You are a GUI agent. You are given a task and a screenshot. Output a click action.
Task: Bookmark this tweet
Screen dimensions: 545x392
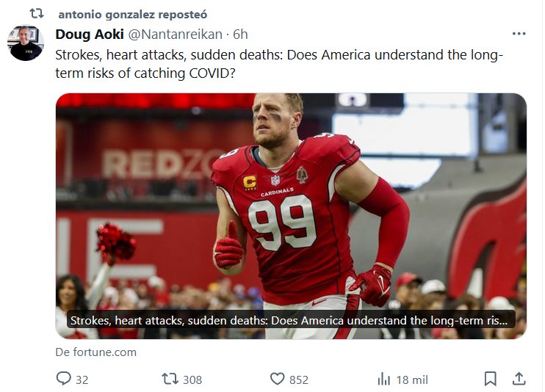[x=491, y=379]
